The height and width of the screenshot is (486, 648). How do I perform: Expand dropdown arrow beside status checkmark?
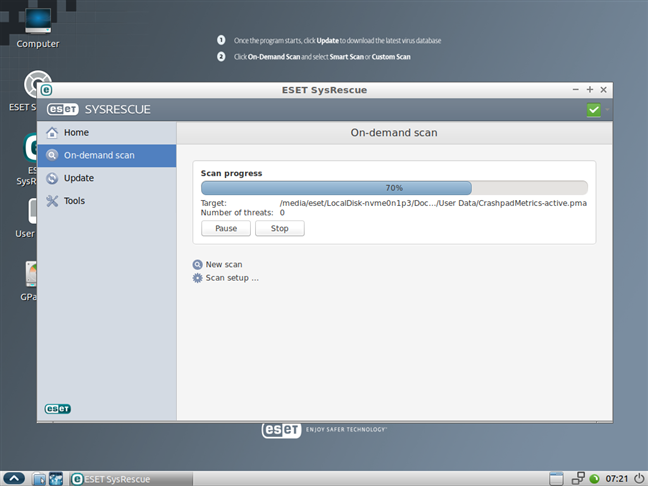607,110
